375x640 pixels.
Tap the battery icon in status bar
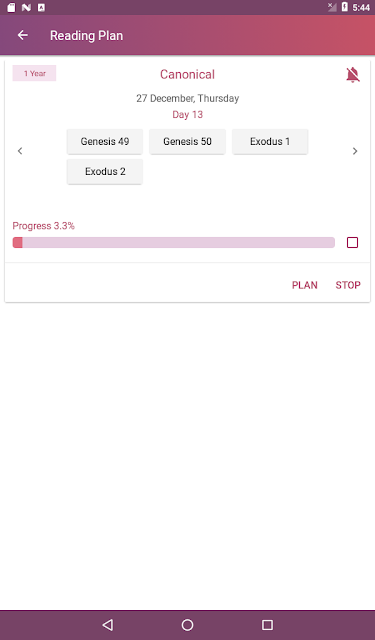(345, 7)
